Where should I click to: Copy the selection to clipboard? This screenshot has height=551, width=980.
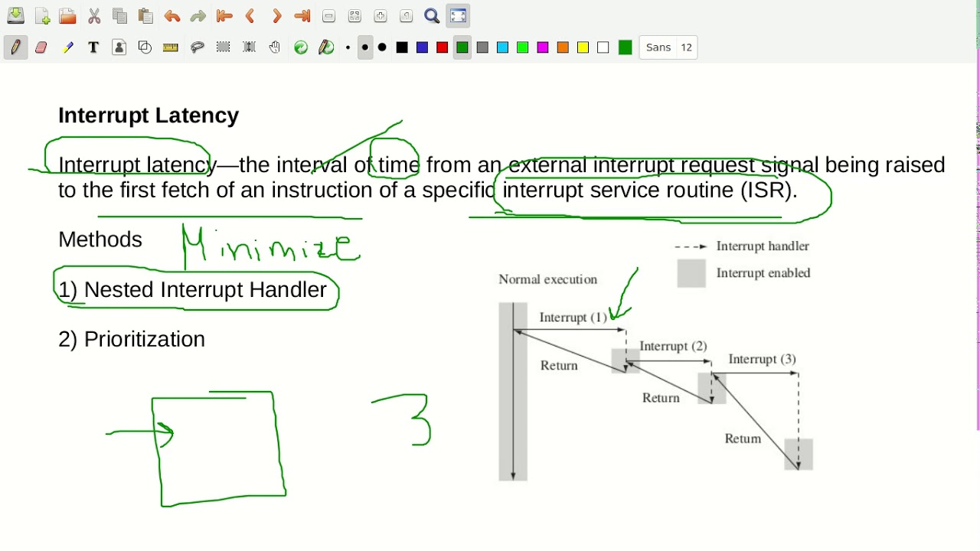point(119,16)
